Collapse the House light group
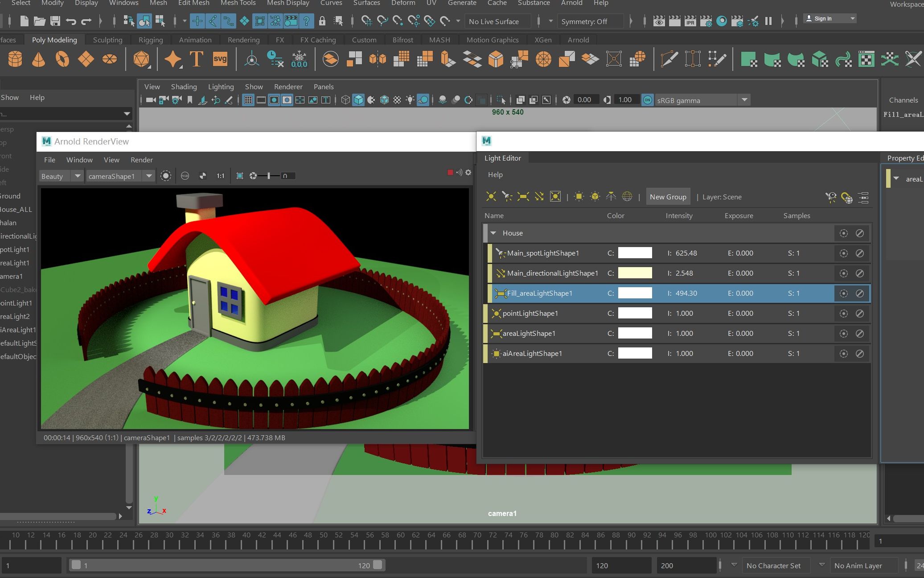The image size is (924, 578). tap(493, 233)
